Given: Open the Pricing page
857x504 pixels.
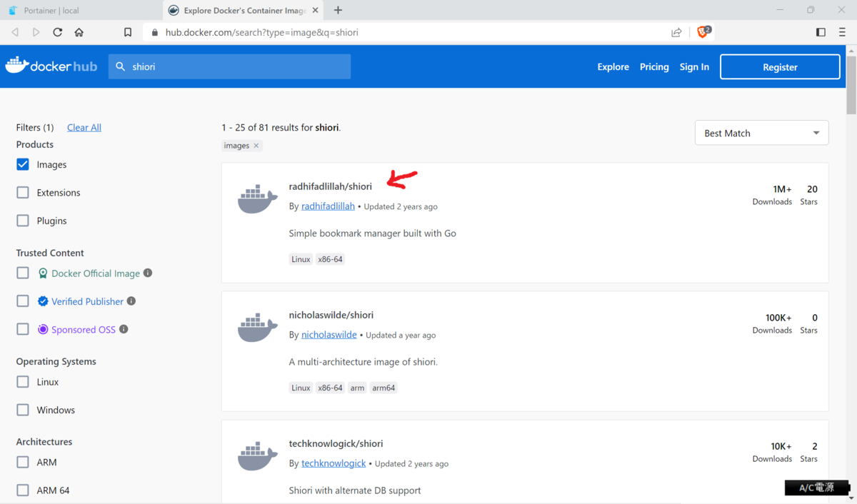Looking at the screenshot, I should pos(654,66).
